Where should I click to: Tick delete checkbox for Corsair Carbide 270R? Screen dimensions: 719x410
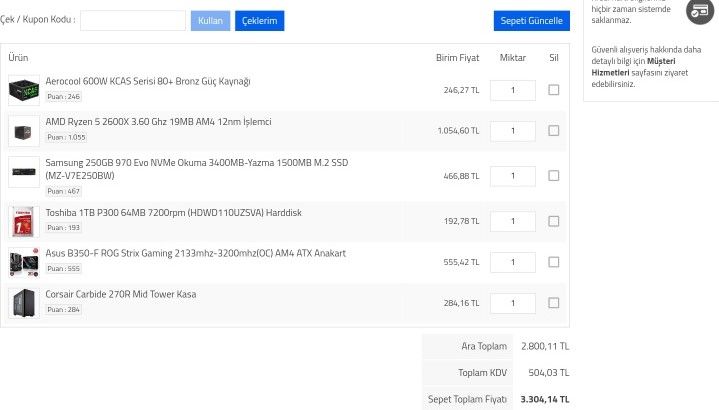tap(553, 303)
